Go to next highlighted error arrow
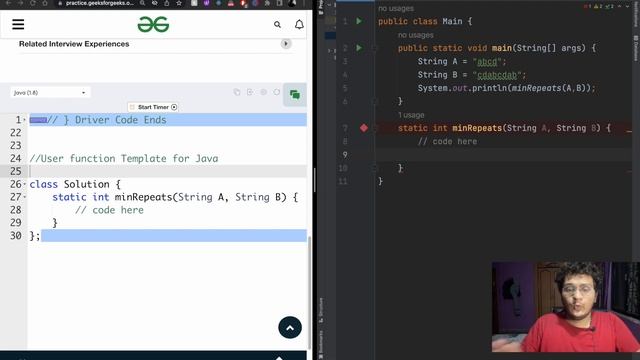Viewport: 640px width, 360px height. point(628,6)
